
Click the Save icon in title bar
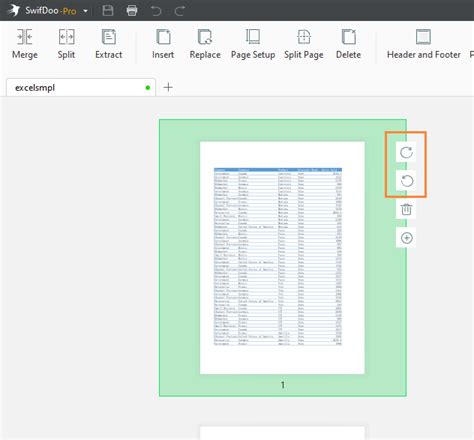coord(108,11)
